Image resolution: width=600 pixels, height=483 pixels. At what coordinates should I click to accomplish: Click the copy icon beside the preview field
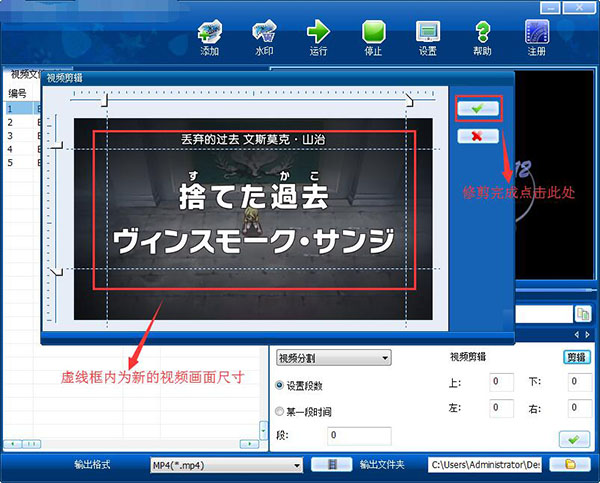pos(583,314)
